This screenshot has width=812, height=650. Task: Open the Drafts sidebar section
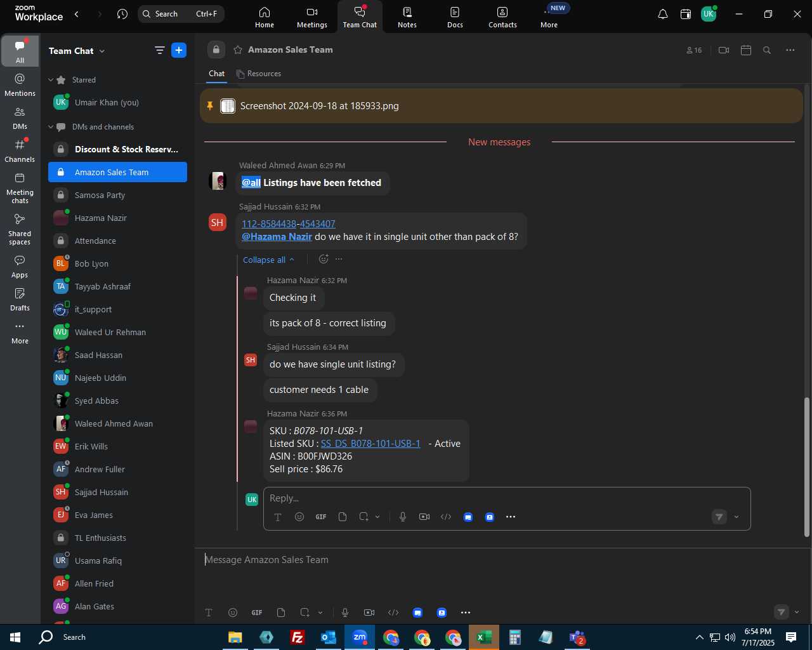(20, 300)
